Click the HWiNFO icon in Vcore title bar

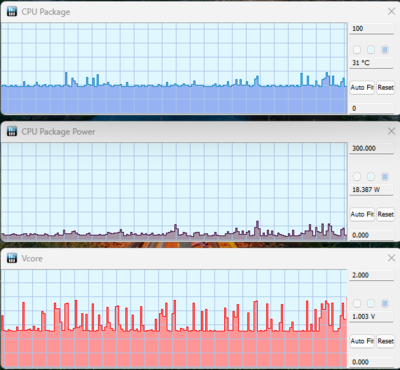(12, 258)
